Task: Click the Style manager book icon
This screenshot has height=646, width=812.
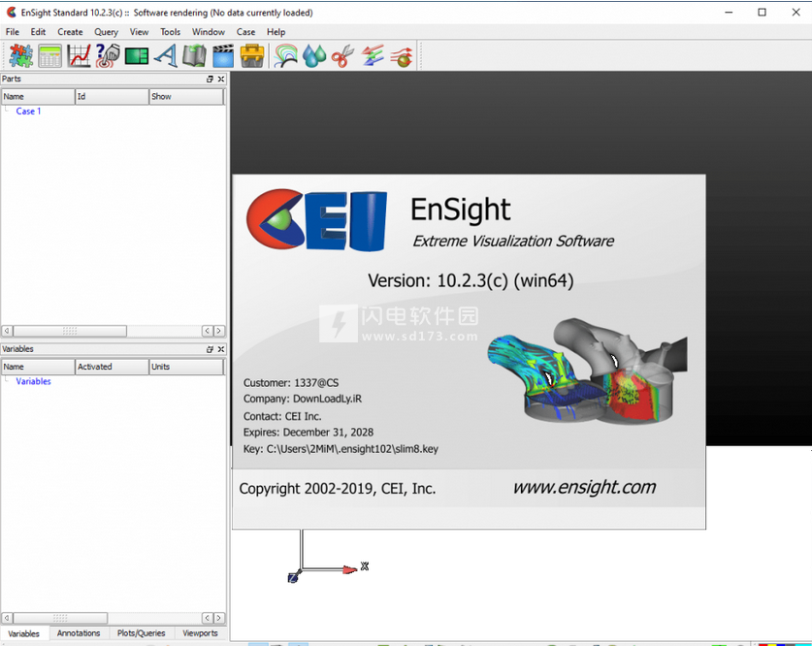Action: [195, 56]
